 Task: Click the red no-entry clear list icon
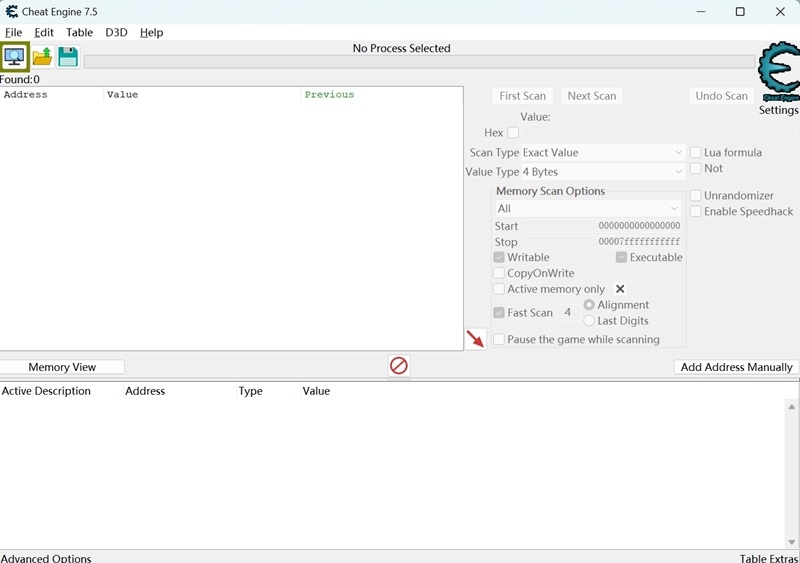pyautogui.click(x=399, y=366)
